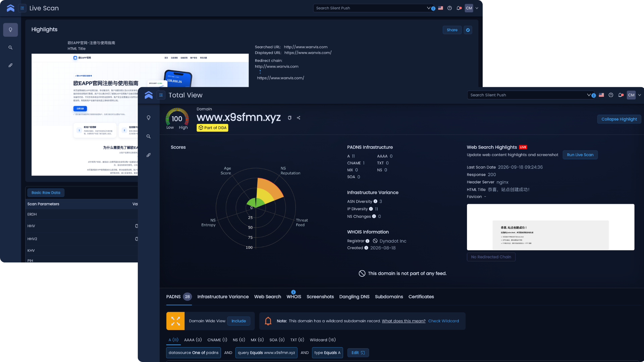
Task: Click the Run Live Scan button
Action: tap(580, 155)
